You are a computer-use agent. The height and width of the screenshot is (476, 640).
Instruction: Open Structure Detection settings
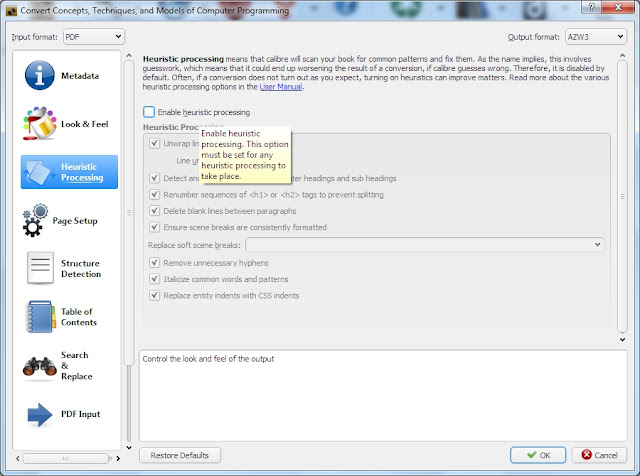point(69,268)
